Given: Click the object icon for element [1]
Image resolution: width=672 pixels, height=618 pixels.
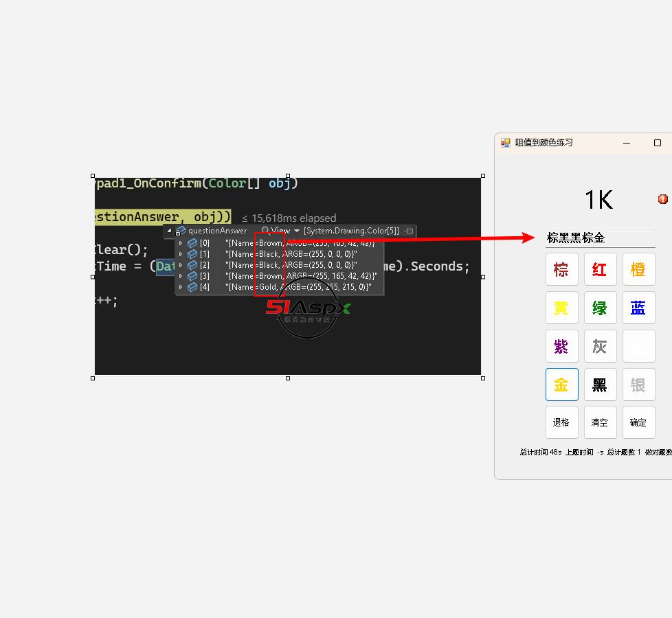Looking at the screenshot, I should pos(192,254).
